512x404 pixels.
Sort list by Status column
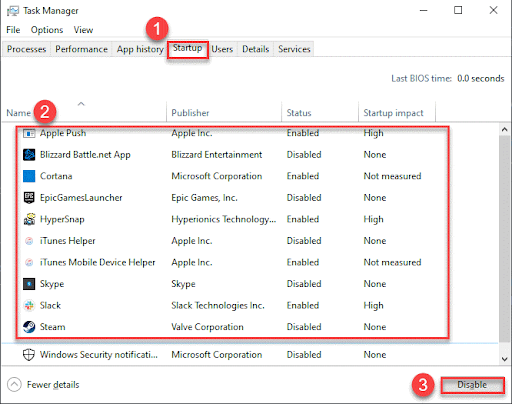[x=299, y=113]
